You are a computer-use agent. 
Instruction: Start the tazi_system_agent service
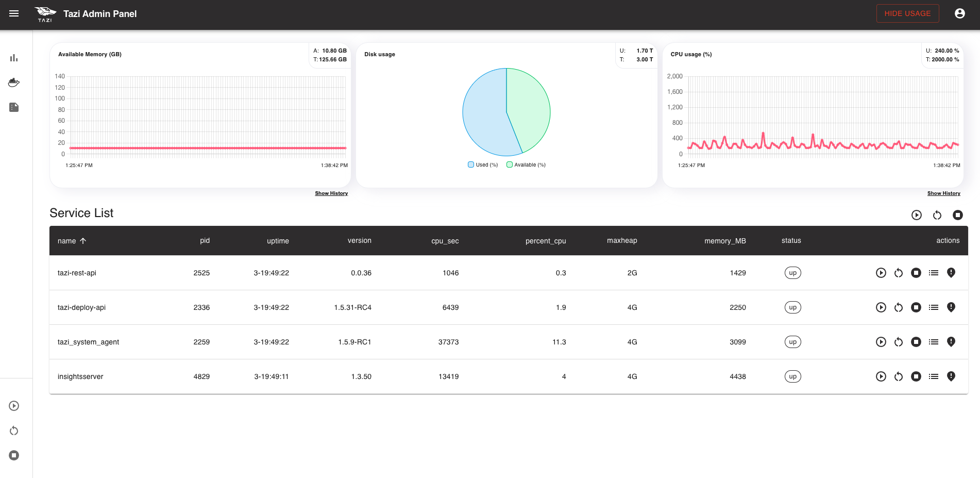click(x=881, y=342)
